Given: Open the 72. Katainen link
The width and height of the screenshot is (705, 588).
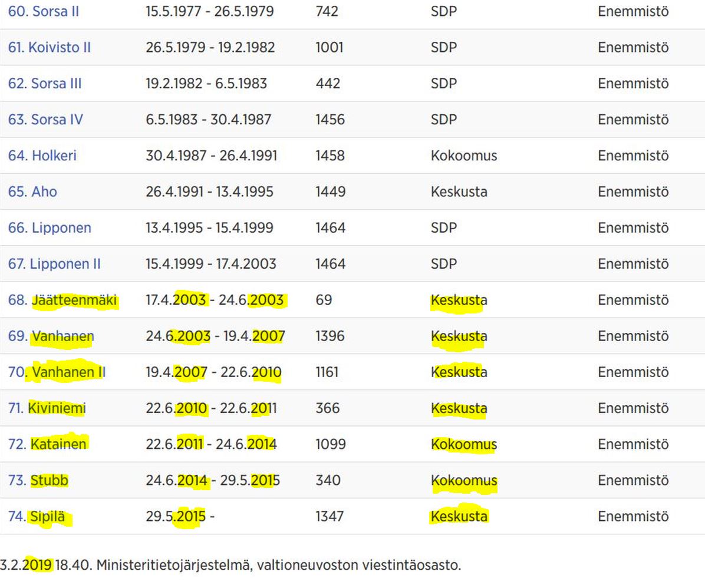Looking at the screenshot, I should [48, 444].
